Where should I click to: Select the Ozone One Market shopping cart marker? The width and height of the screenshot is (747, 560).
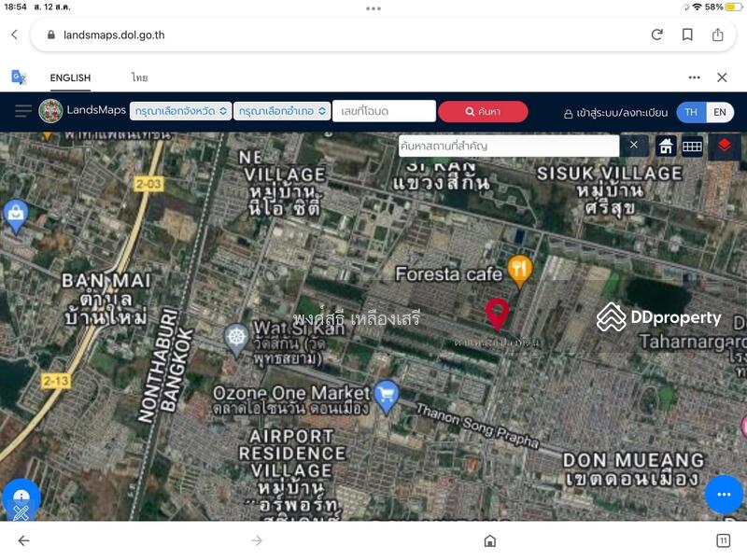(x=387, y=398)
